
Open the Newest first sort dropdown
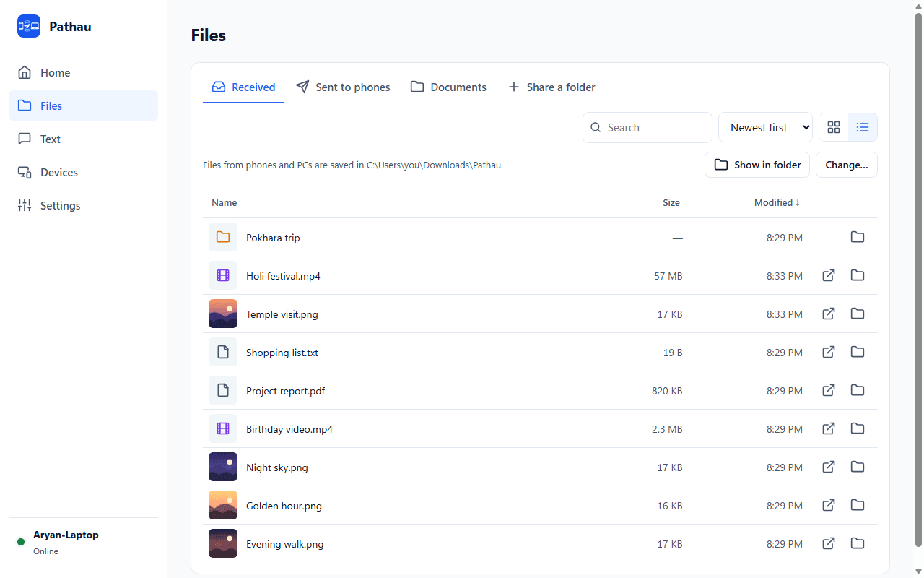click(765, 127)
